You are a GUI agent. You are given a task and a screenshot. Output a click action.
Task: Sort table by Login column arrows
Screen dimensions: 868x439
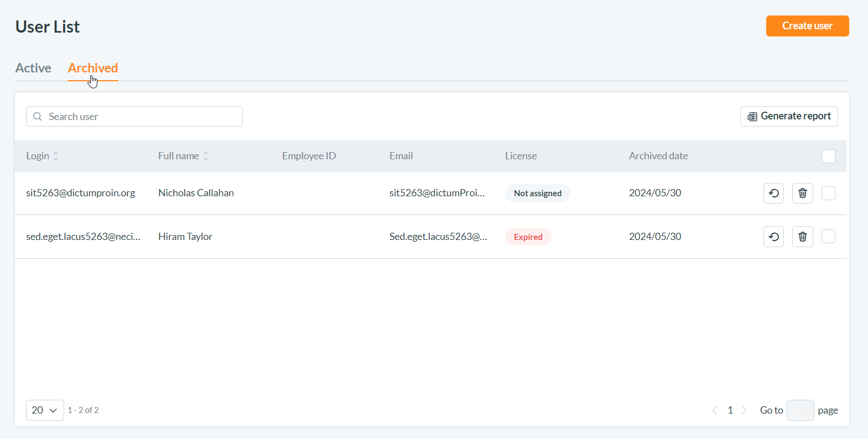tap(56, 156)
